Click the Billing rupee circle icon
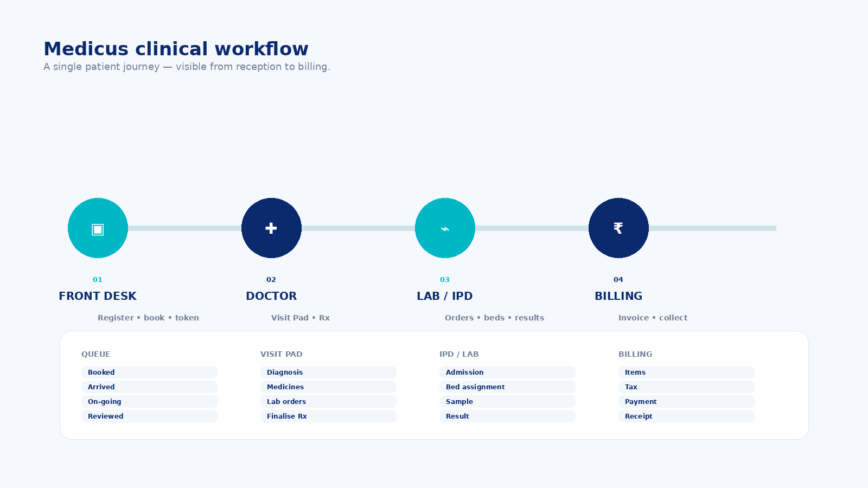 [618, 228]
